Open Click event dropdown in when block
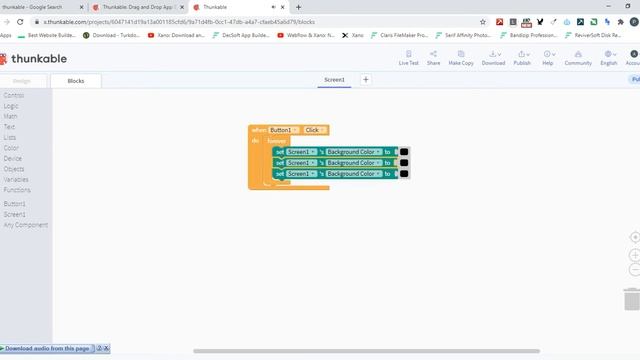Screen dimensions: 640x360 pos(315,130)
